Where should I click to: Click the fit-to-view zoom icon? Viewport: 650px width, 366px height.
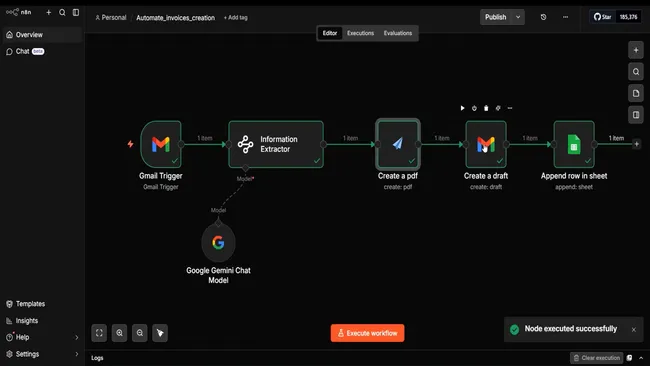(99, 333)
